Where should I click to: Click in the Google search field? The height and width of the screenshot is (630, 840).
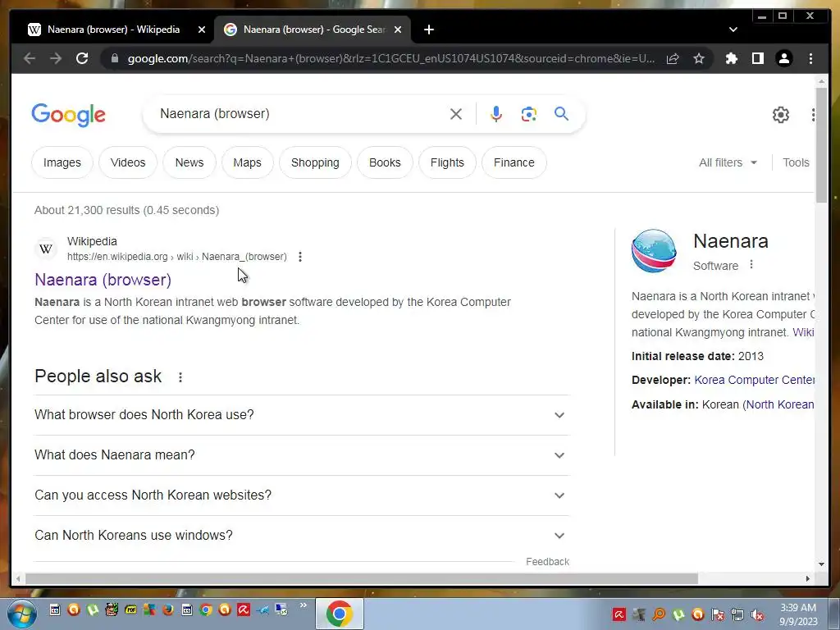point(300,113)
